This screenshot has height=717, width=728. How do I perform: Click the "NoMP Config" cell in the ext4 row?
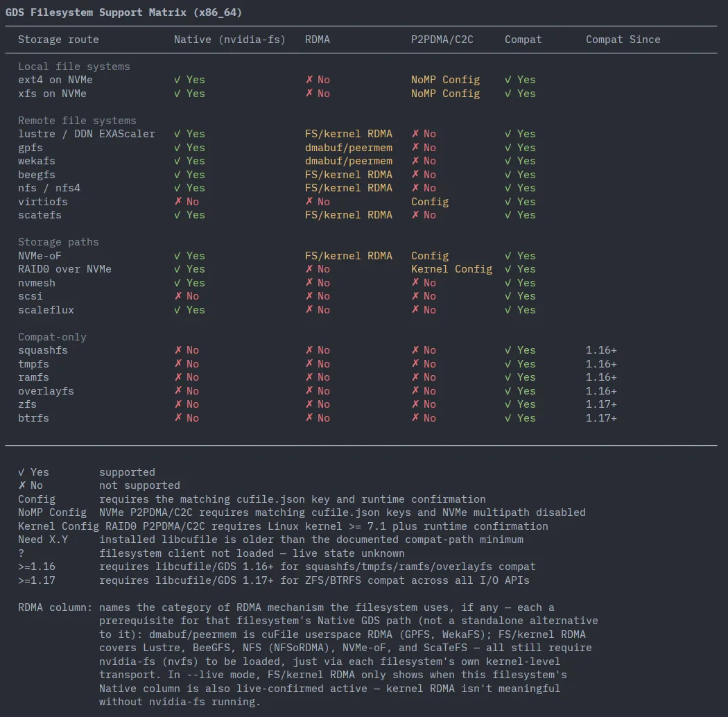(x=445, y=80)
